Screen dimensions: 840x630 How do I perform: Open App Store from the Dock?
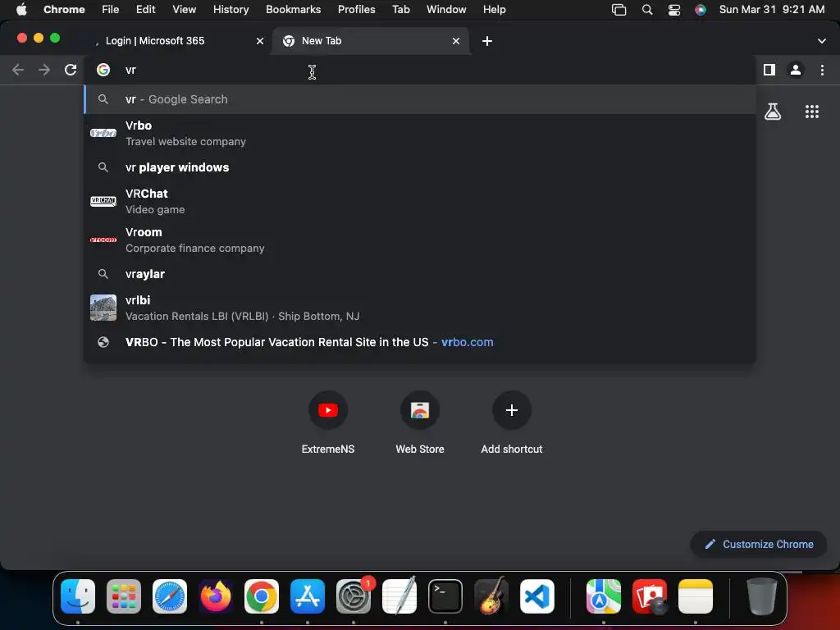coord(308,596)
